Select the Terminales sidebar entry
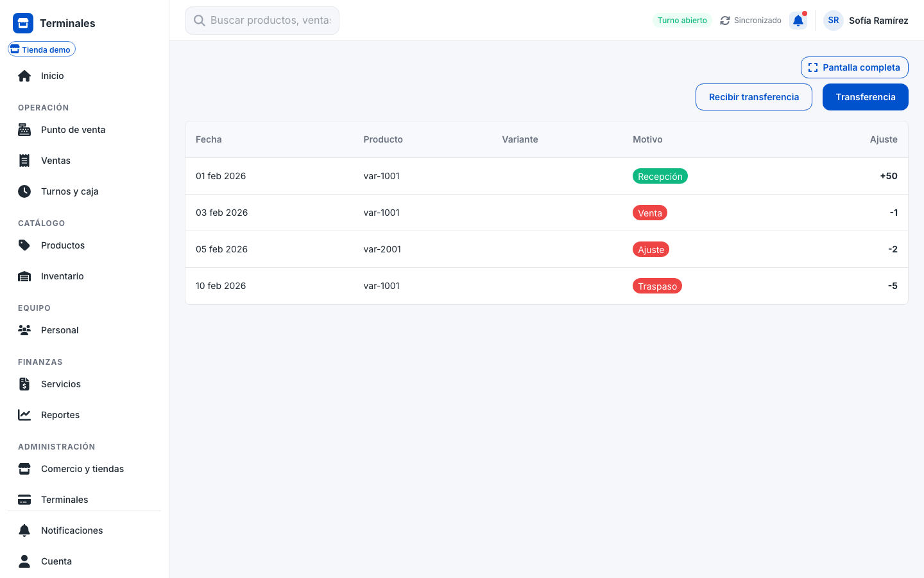 [x=85, y=500]
